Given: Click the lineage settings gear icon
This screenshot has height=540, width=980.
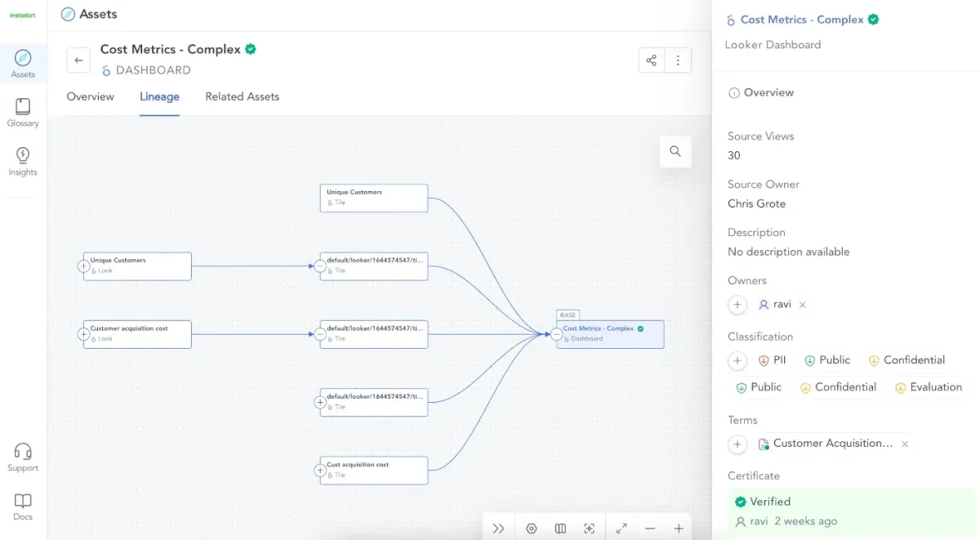Looking at the screenshot, I should point(532,529).
